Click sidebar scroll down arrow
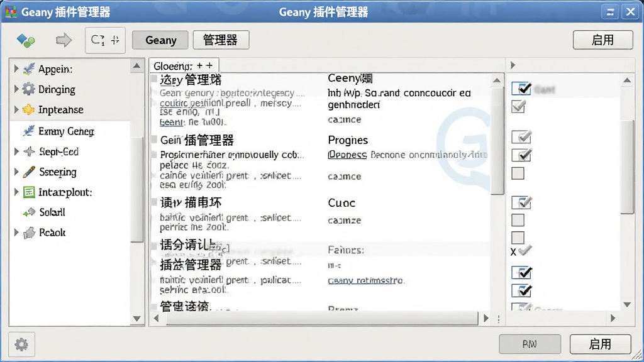644x362 pixels. (x=136, y=319)
